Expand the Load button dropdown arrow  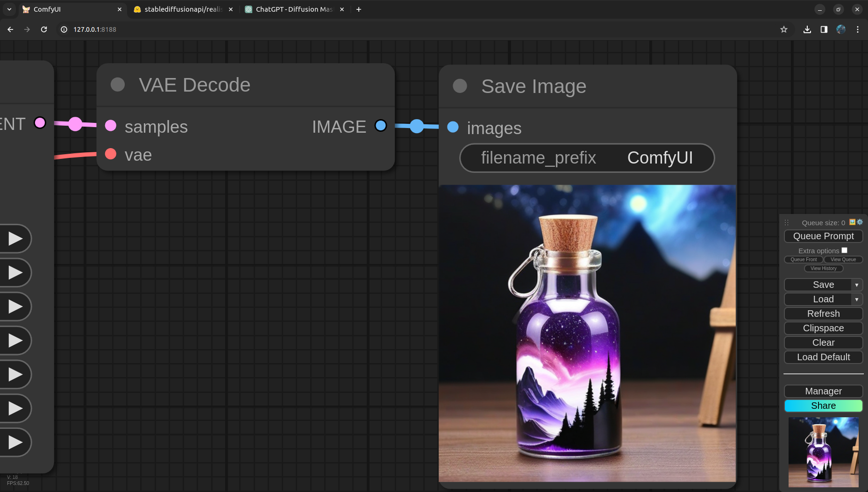(x=856, y=299)
